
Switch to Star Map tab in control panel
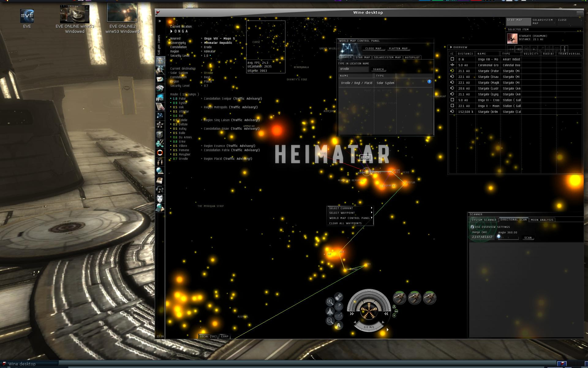[363, 57]
